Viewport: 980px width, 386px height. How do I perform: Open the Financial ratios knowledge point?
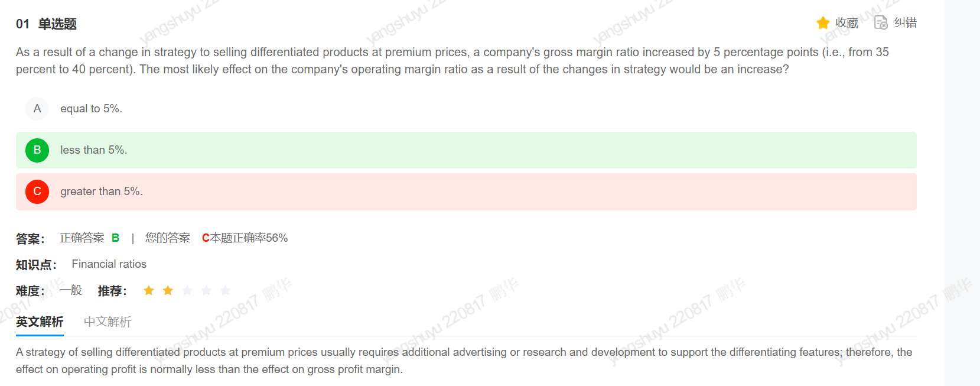[x=109, y=264]
